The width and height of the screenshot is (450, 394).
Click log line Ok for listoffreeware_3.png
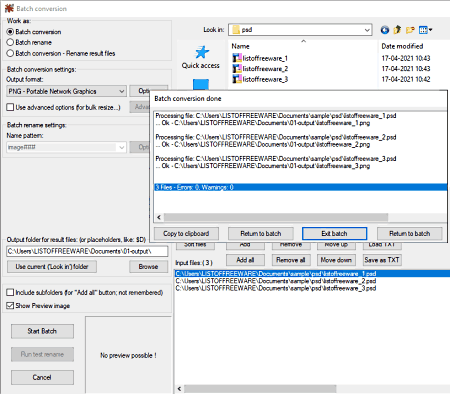(263, 166)
